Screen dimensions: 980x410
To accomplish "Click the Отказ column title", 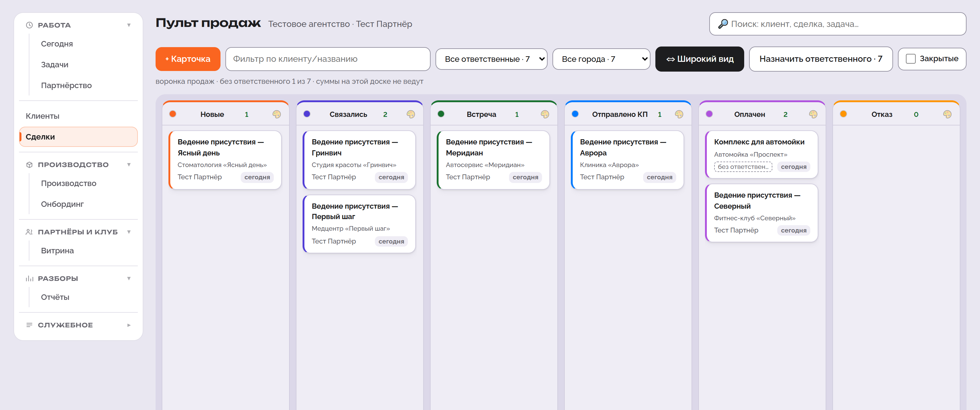I will [881, 114].
